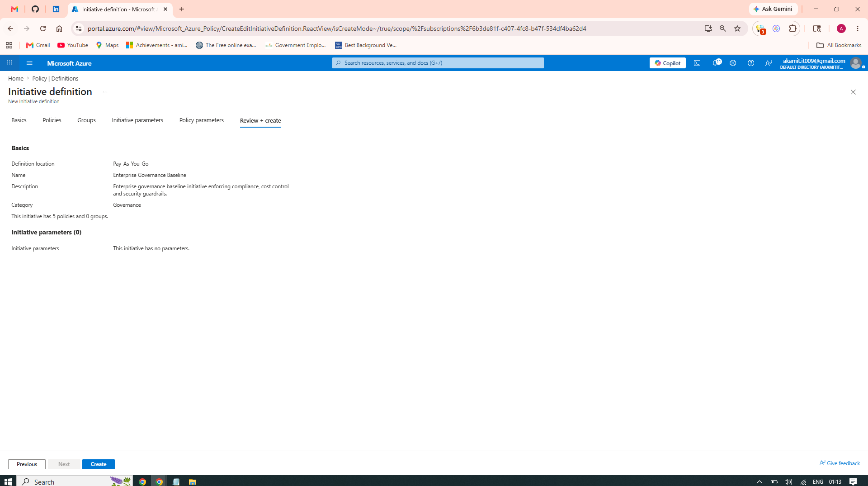The width and height of the screenshot is (868, 486).
Task: Open the Policy parameters tab
Action: click(x=202, y=120)
